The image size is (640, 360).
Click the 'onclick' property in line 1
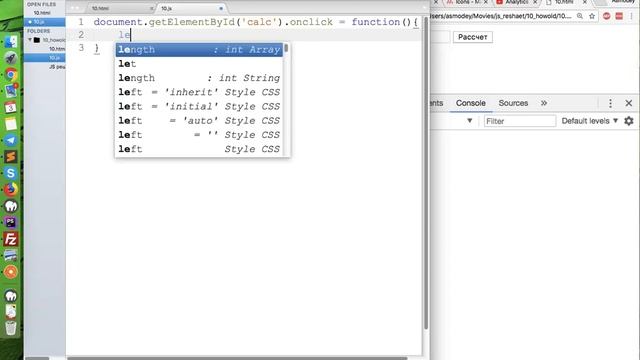[x=311, y=22]
